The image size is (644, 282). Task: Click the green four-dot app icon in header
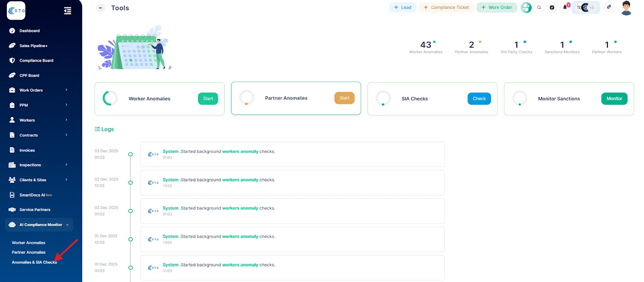(x=526, y=8)
